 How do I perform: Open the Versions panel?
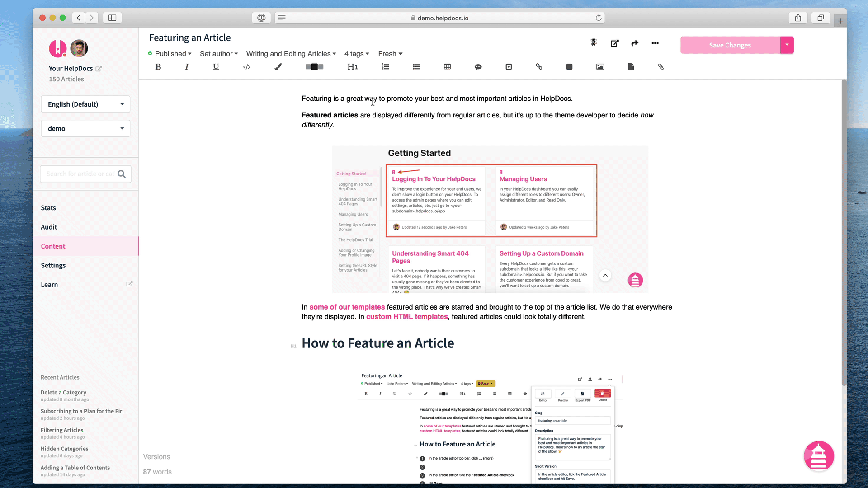click(157, 457)
